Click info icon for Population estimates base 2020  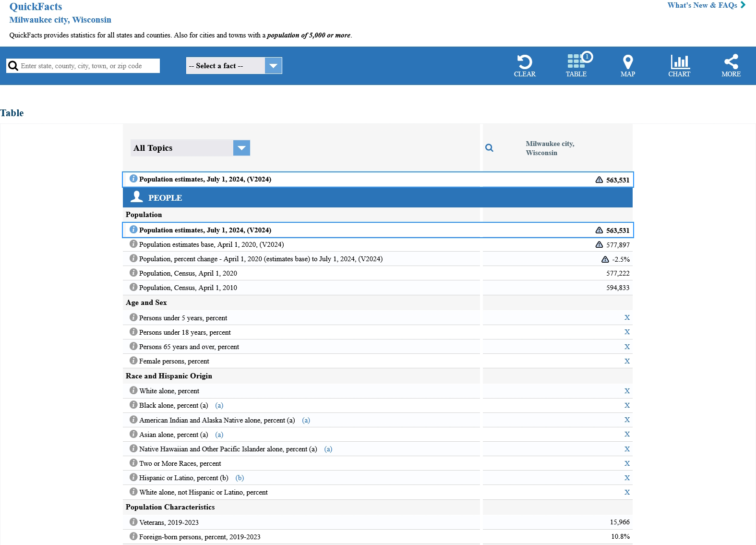click(x=133, y=244)
